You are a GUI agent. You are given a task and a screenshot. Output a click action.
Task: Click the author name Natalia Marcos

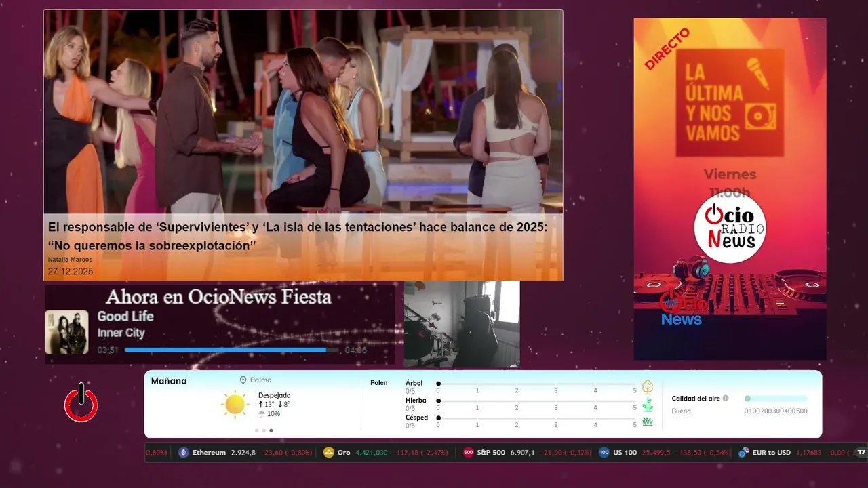[x=70, y=260]
